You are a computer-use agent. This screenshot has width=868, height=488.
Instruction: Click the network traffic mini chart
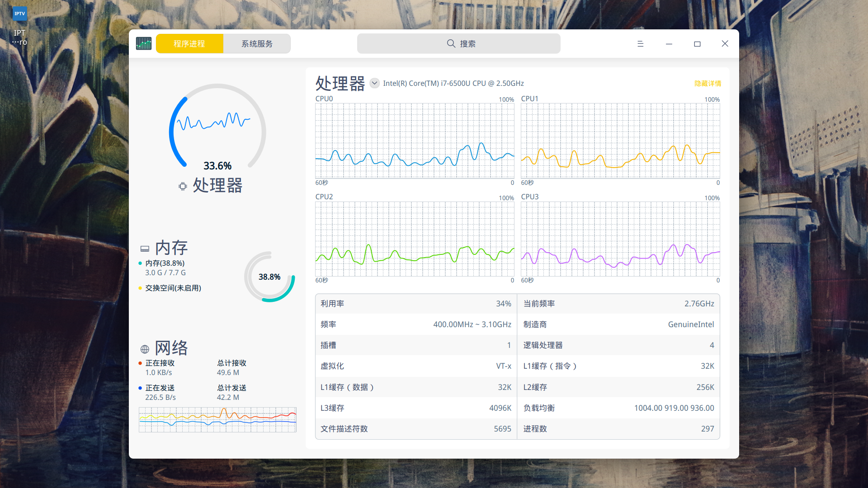point(217,419)
